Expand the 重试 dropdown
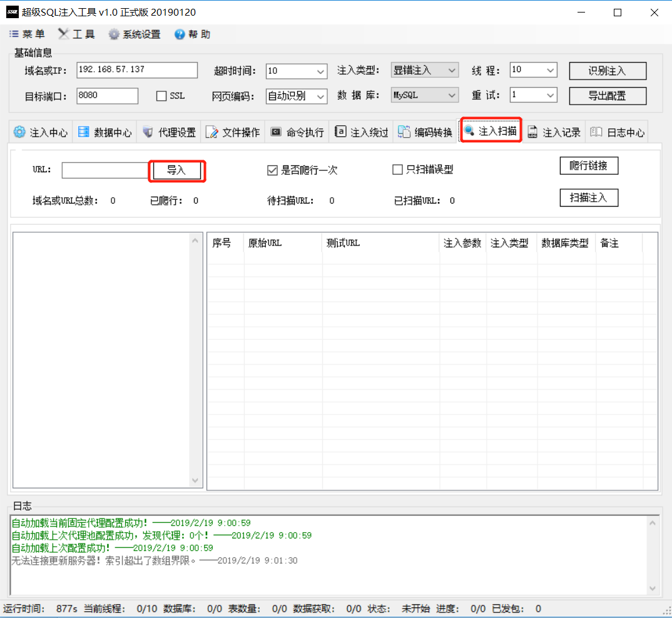This screenshot has width=672, height=618. click(550, 95)
